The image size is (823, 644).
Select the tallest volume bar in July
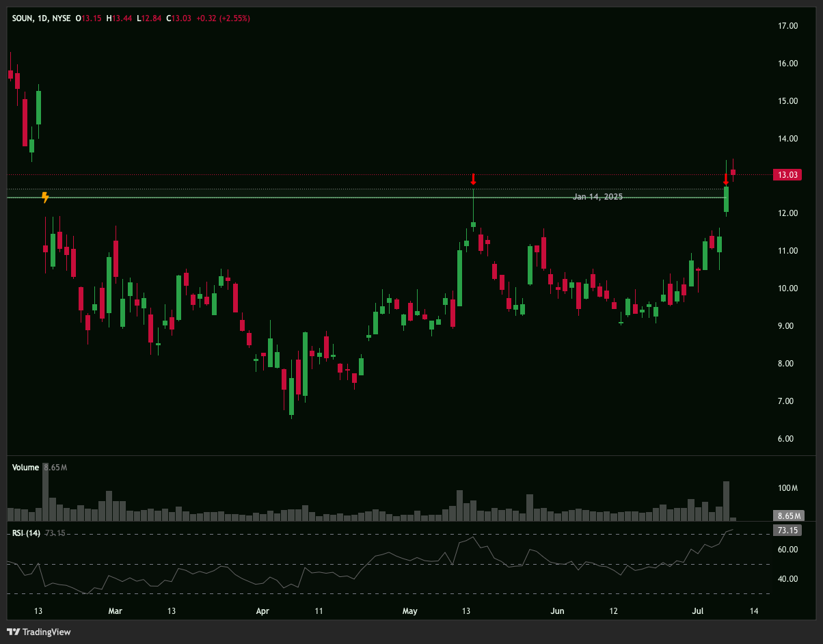726,501
